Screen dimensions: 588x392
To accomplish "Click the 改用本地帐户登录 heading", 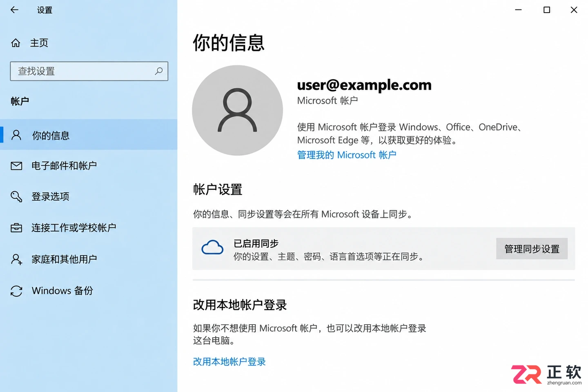I will tap(240, 305).
